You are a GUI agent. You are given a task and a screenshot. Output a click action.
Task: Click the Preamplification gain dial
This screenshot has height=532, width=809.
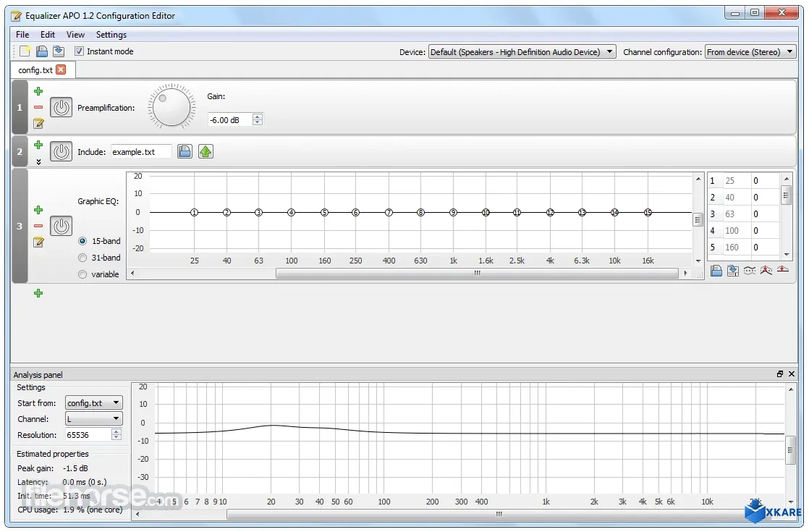(x=171, y=107)
